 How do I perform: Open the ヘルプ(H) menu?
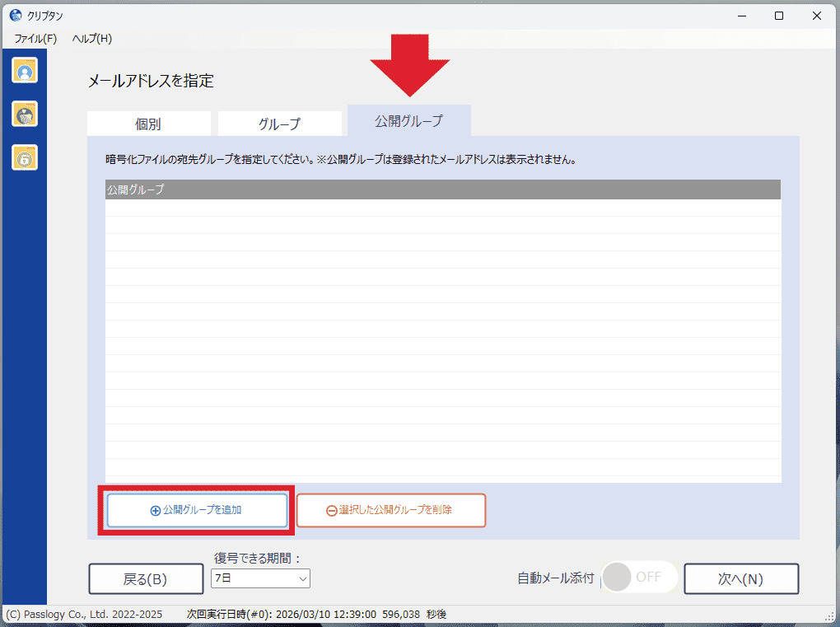click(91, 39)
